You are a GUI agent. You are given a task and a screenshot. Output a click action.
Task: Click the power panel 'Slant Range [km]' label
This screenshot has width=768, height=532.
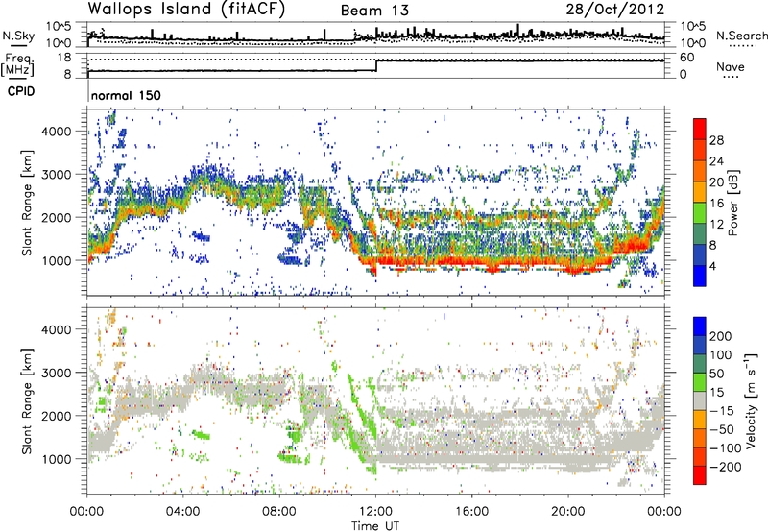coord(27,203)
